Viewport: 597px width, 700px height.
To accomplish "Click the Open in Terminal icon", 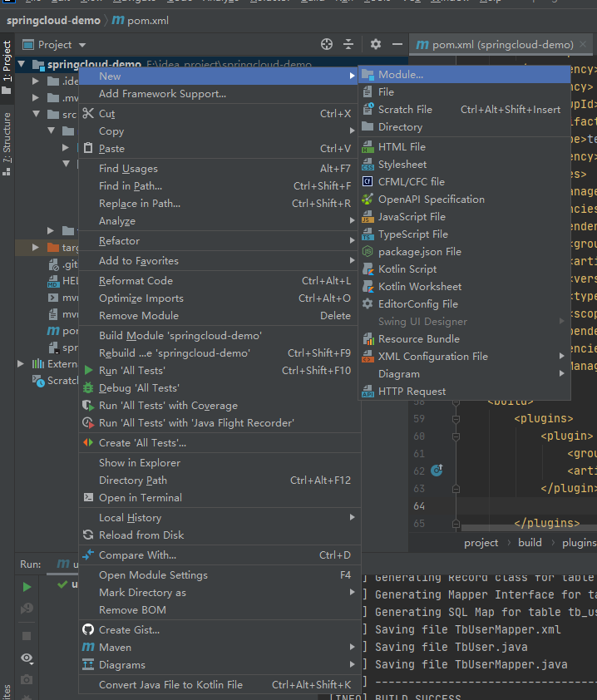I will point(88,497).
